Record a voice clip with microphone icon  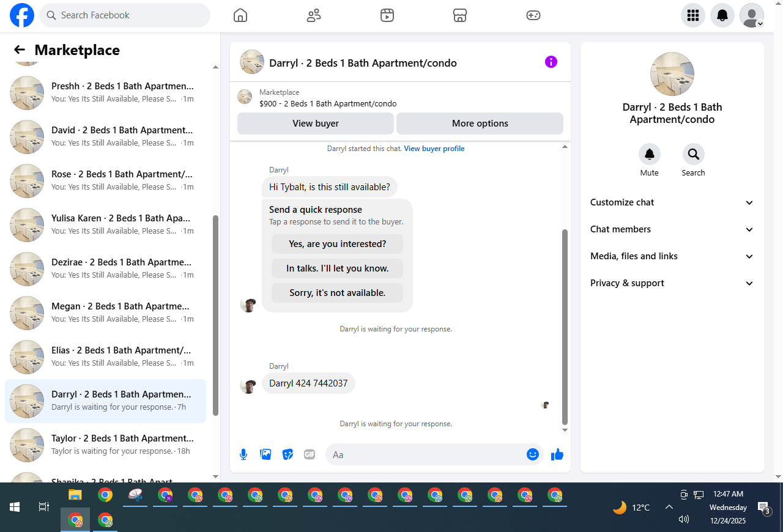(x=243, y=454)
